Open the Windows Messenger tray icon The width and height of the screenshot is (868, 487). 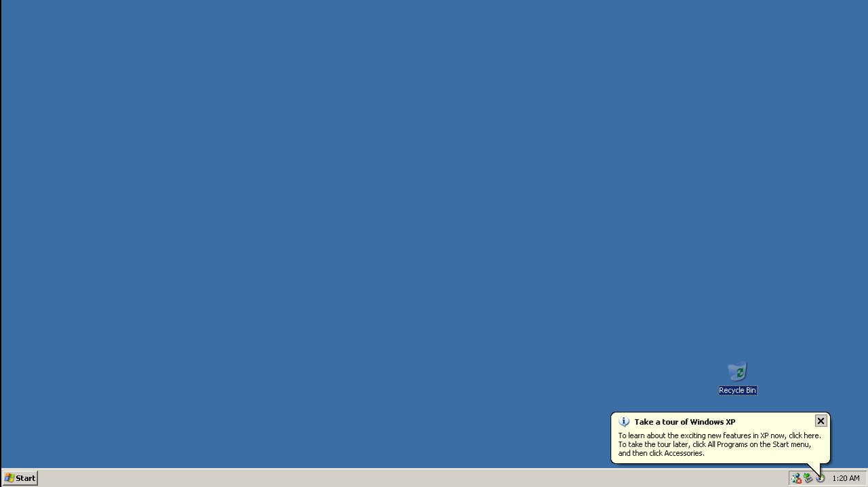[x=796, y=478]
